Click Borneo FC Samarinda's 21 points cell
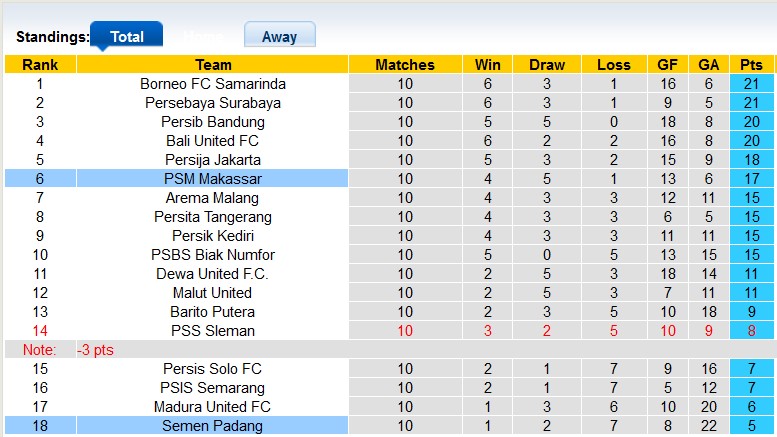 coord(751,84)
